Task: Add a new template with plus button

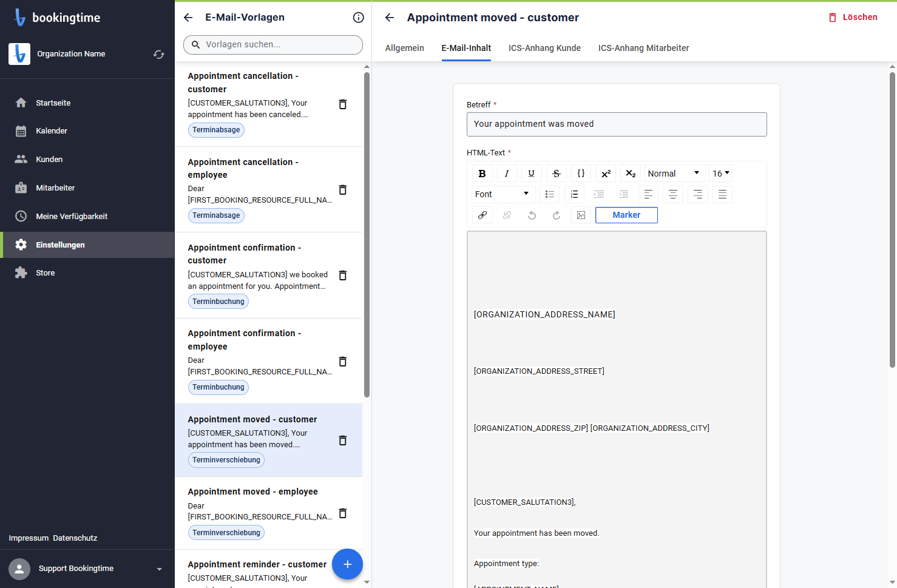Action: tap(347, 564)
